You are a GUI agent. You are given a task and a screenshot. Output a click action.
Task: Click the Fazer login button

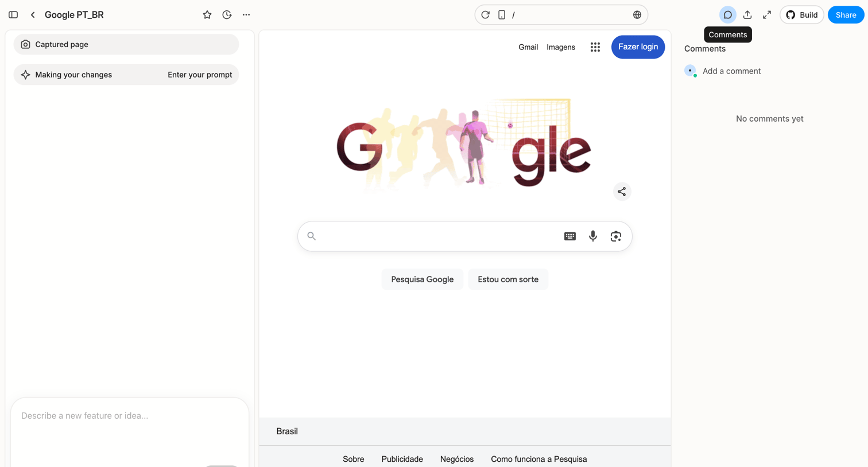pyautogui.click(x=638, y=47)
